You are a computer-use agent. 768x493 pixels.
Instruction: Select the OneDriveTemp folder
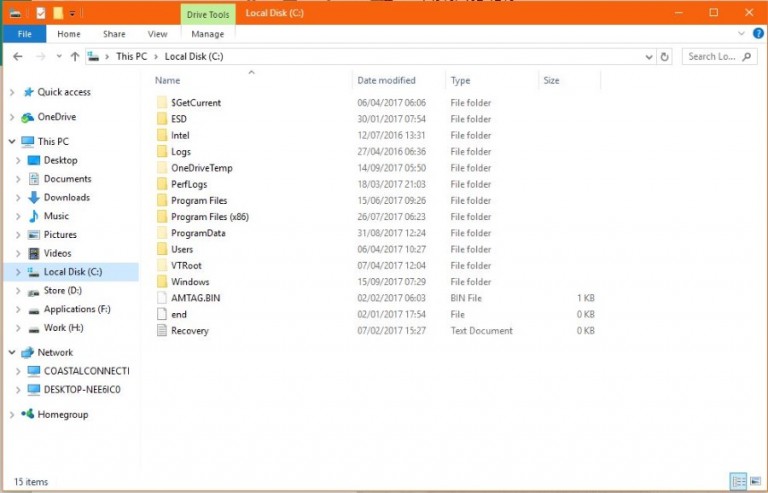(x=201, y=168)
